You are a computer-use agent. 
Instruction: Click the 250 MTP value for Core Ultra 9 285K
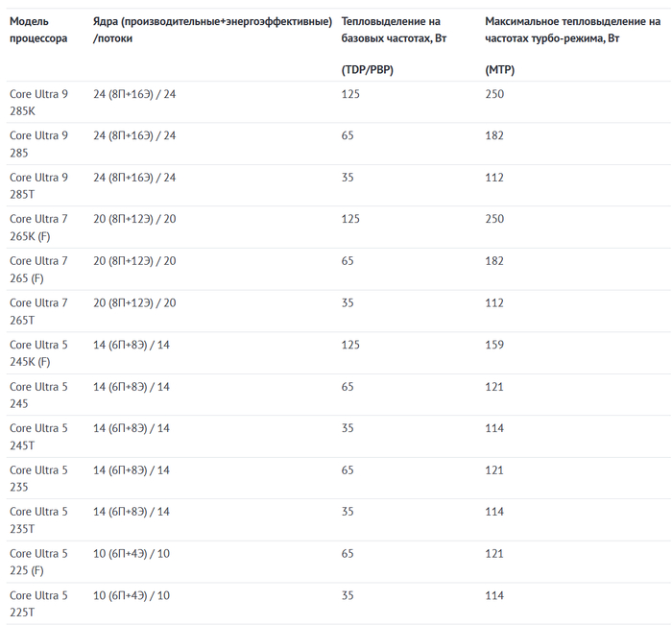(x=494, y=94)
